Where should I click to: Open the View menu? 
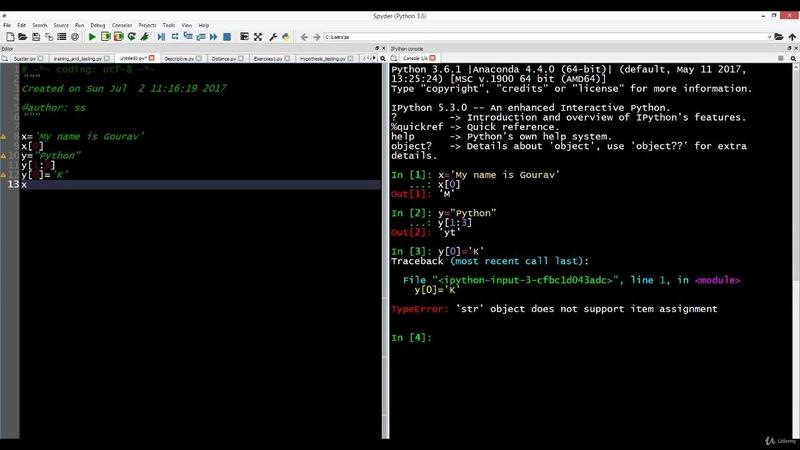pos(187,25)
